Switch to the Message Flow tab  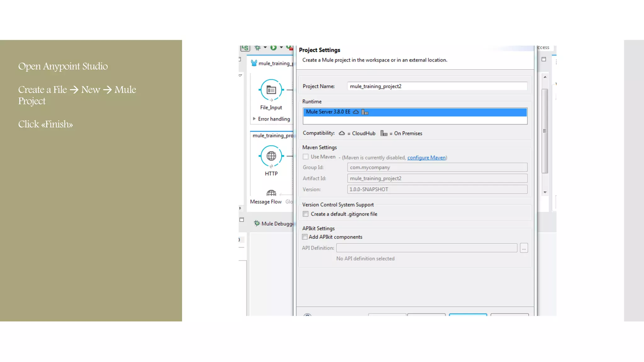(x=266, y=202)
